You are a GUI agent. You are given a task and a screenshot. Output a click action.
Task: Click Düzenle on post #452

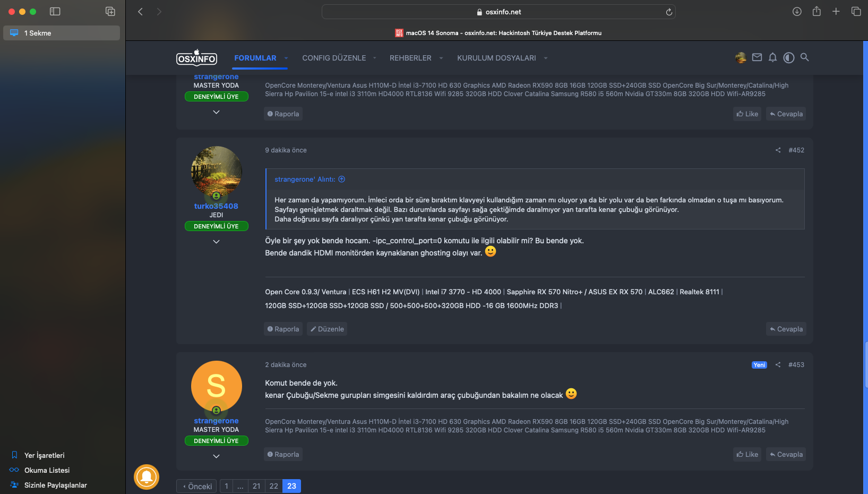click(327, 329)
